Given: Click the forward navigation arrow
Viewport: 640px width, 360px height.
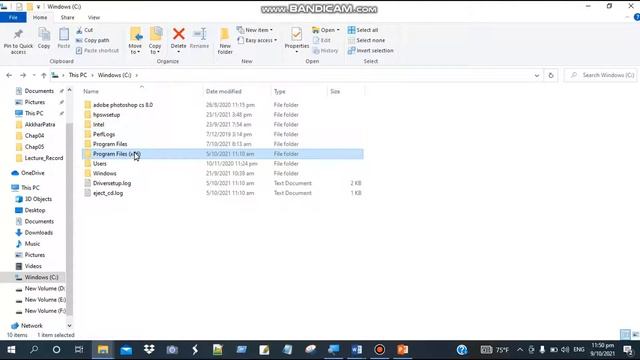Looking at the screenshot, I should tap(23, 76).
